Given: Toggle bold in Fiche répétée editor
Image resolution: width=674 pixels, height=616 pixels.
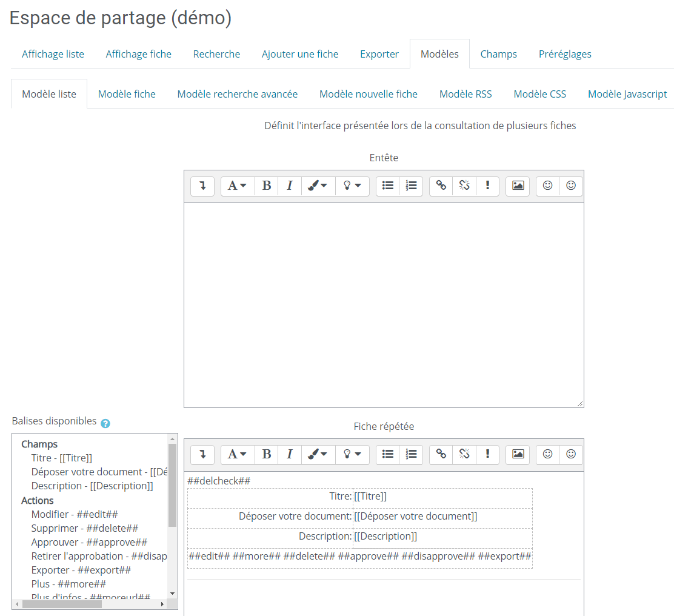Looking at the screenshot, I should point(267,455).
